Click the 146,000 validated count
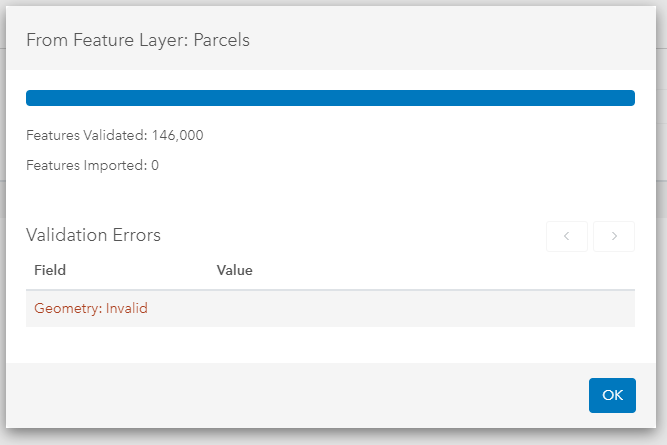 point(178,135)
